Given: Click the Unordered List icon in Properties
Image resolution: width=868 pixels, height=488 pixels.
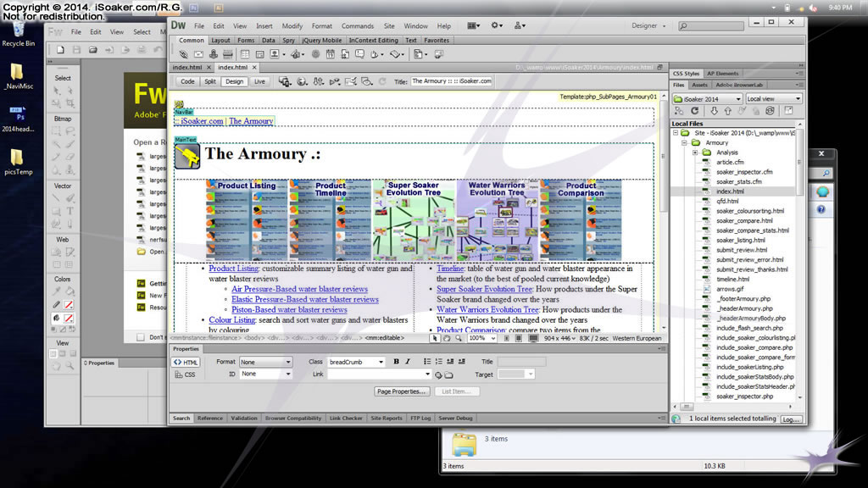Looking at the screenshot, I should [427, 362].
